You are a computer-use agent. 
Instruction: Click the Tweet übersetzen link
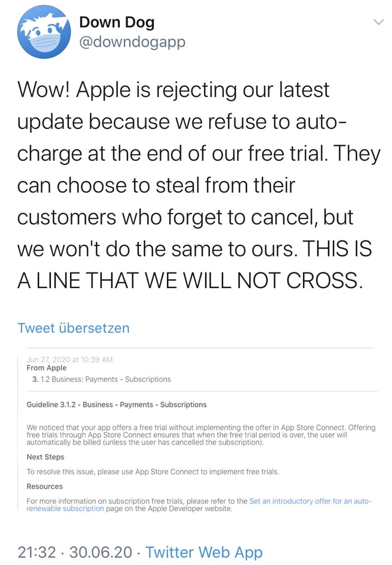tap(73, 327)
